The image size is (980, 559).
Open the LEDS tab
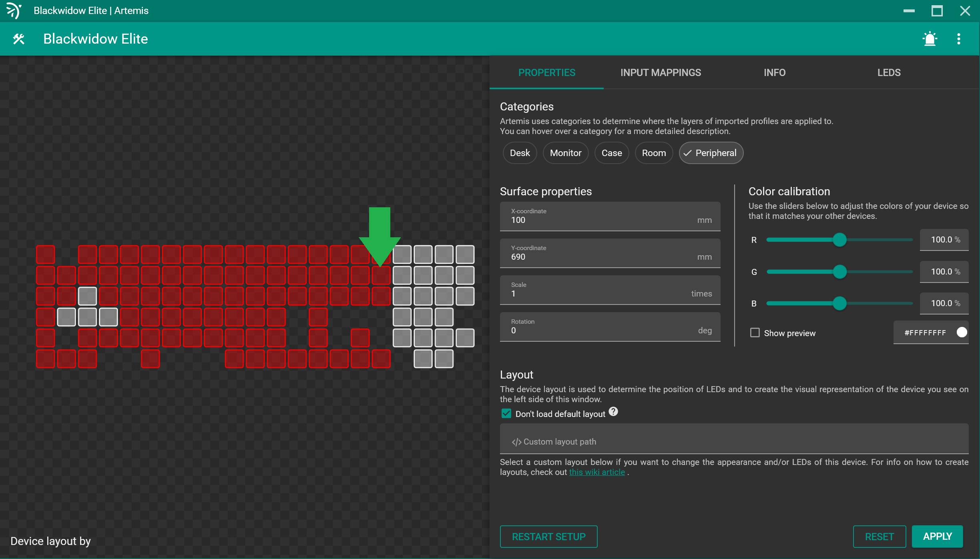pyautogui.click(x=889, y=72)
